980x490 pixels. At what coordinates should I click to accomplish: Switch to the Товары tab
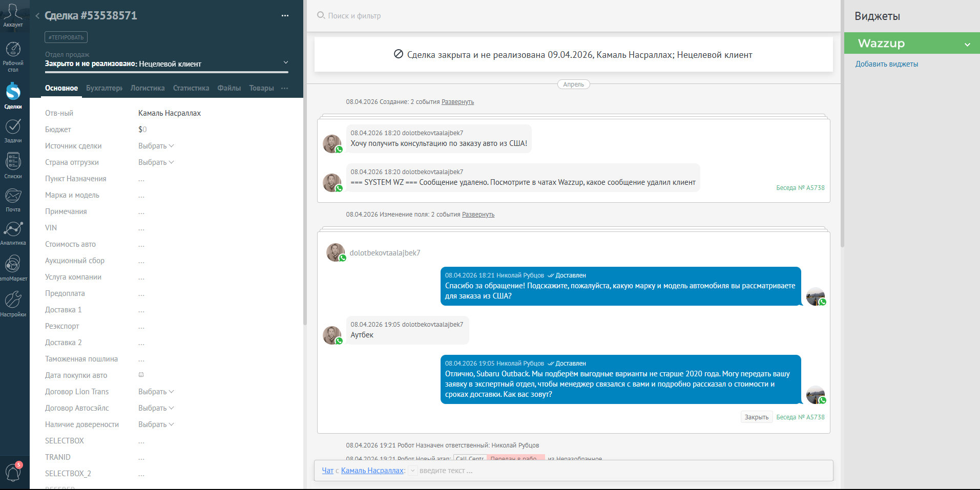261,88
